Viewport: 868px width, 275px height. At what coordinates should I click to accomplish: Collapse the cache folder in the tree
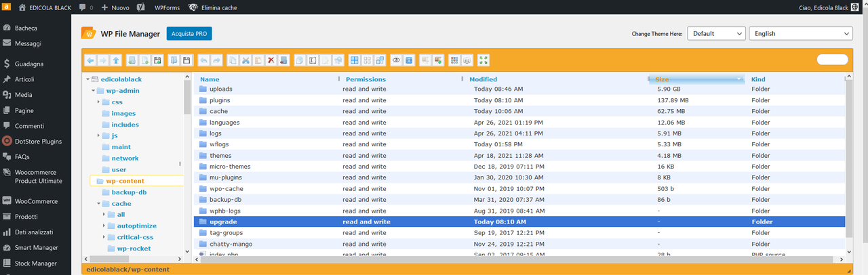98,203
